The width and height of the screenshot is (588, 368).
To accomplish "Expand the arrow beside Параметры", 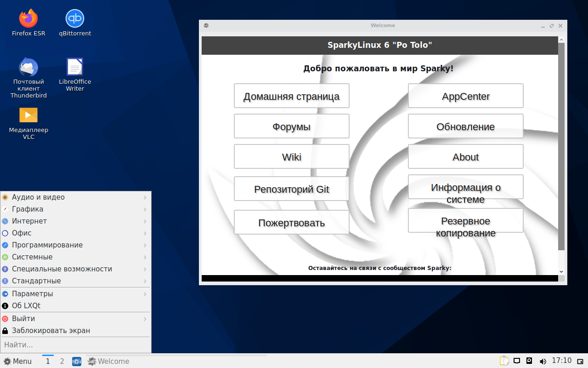I will pyautogui.click(x=145, y=294).
